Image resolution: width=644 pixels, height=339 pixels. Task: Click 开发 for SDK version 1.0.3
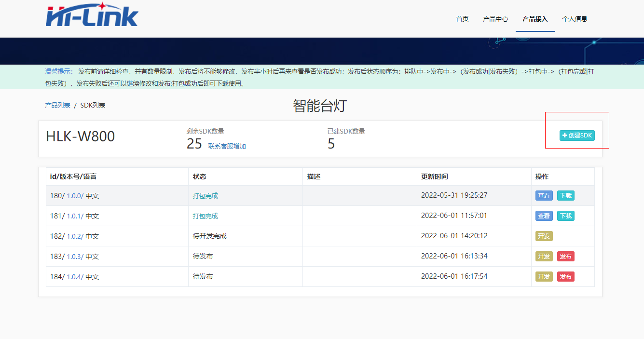click(x=544, y=257)
